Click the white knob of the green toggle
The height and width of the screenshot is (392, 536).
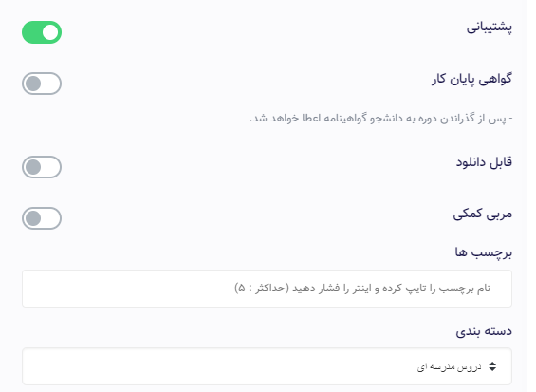click(x=50, y=32)
